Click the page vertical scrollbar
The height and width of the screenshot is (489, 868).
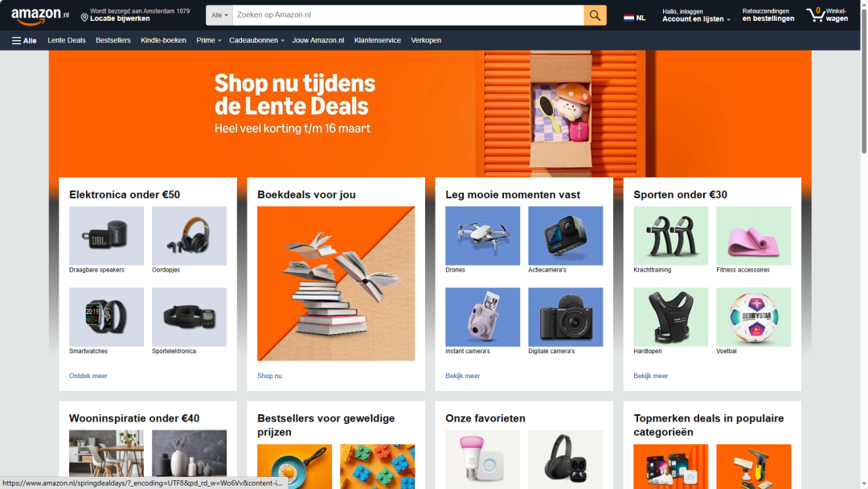click(x=863, y=244)
